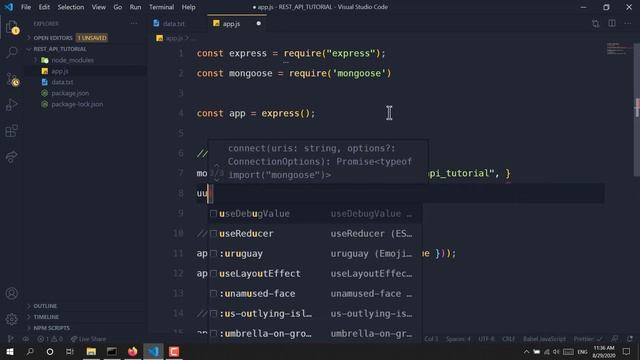
Task: Click the Windows taskbar search icon
Action: (x=30, y=351)
